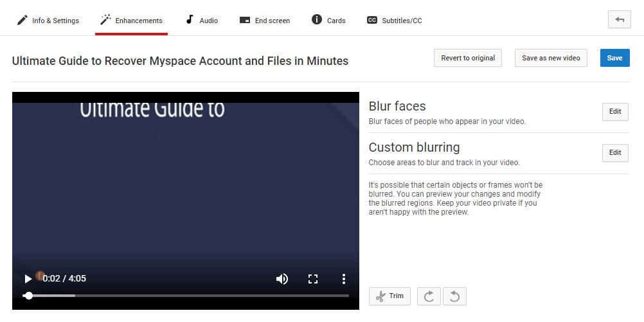The height and width of the screenshot is (322, 644).
Task: Click the video title text
Action: point(180,61)
